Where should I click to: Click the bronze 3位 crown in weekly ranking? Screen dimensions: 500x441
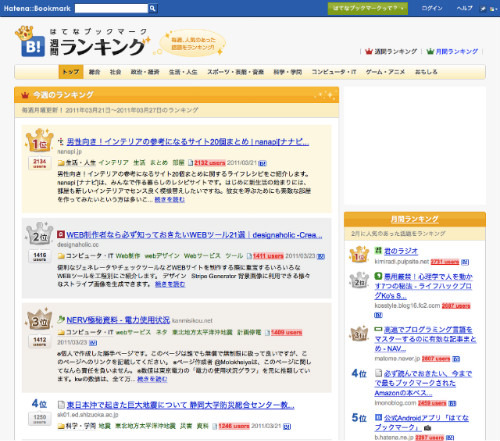(x=40, y=319)
